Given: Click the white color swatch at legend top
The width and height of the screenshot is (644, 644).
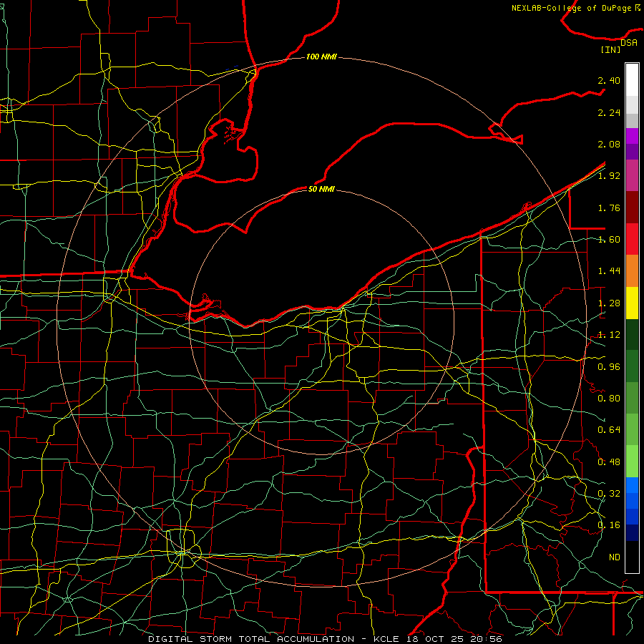Looking at the screenshot, I should point(632,79).
